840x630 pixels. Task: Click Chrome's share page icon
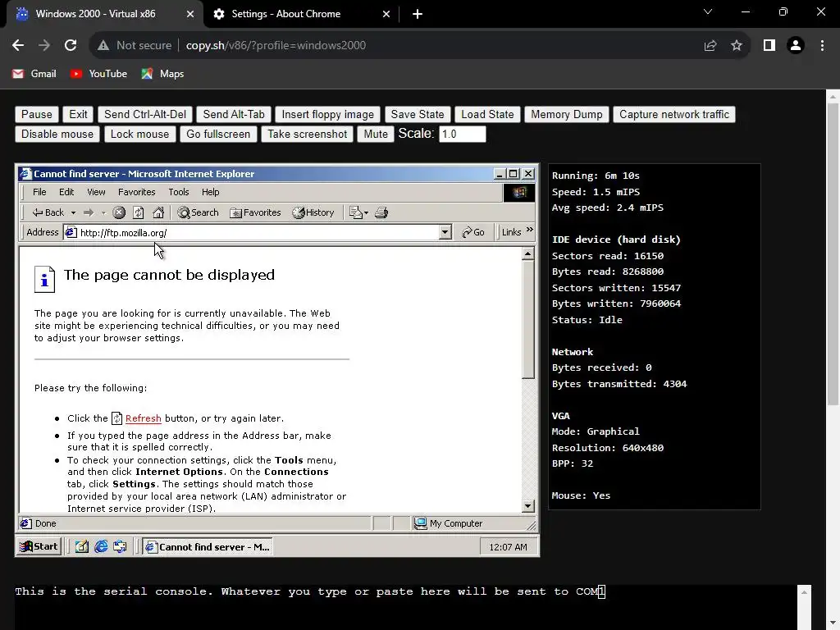(x=710, y=46)
